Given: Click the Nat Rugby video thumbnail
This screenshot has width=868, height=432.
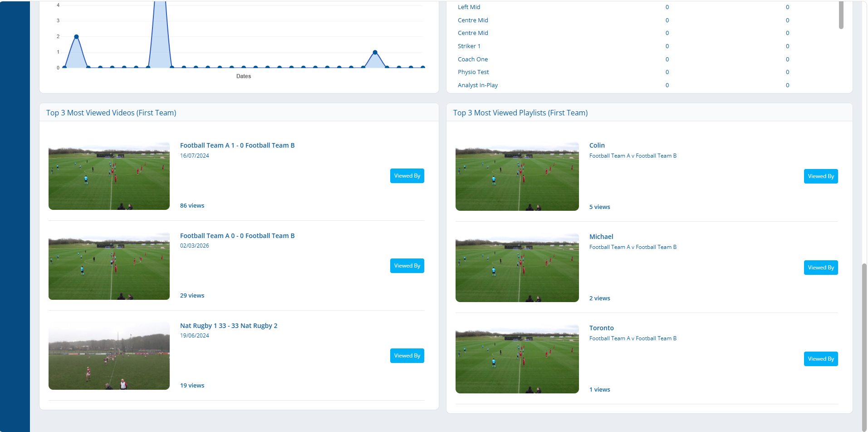Looking at the screenshot, I should [x=108, y=355].
